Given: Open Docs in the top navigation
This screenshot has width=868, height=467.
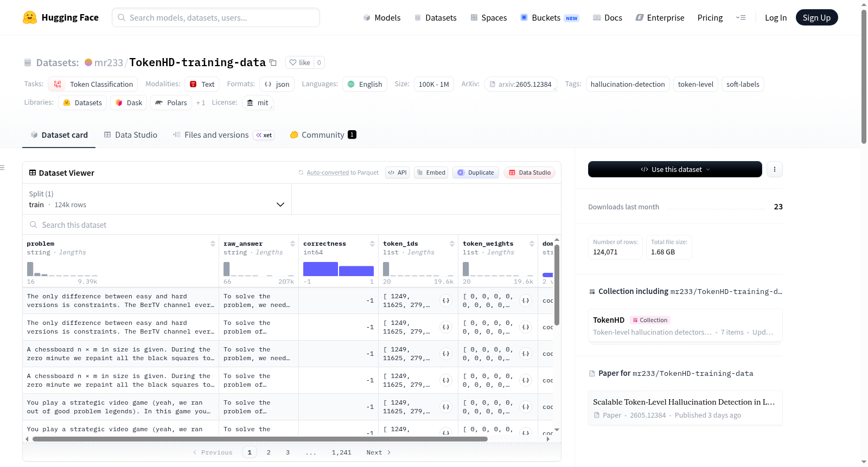Looking at the screenshot, I should 608,18.
